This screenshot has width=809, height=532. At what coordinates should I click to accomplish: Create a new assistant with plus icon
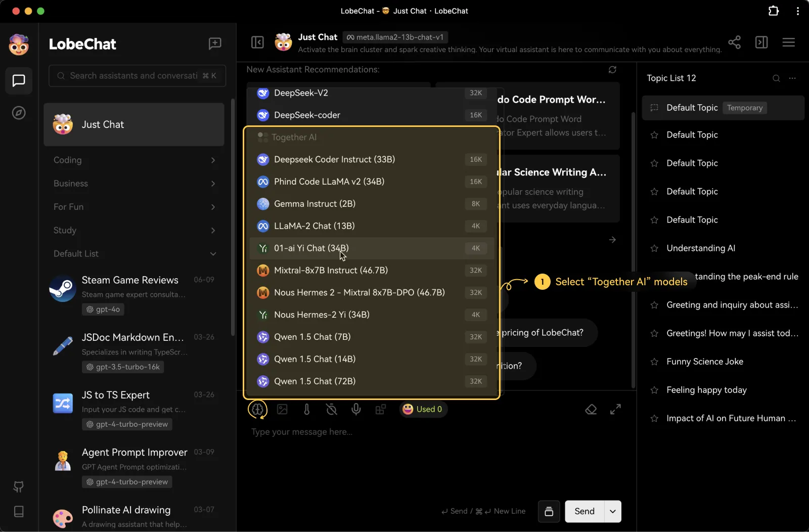pyautogui.click(x=215, y=43)
